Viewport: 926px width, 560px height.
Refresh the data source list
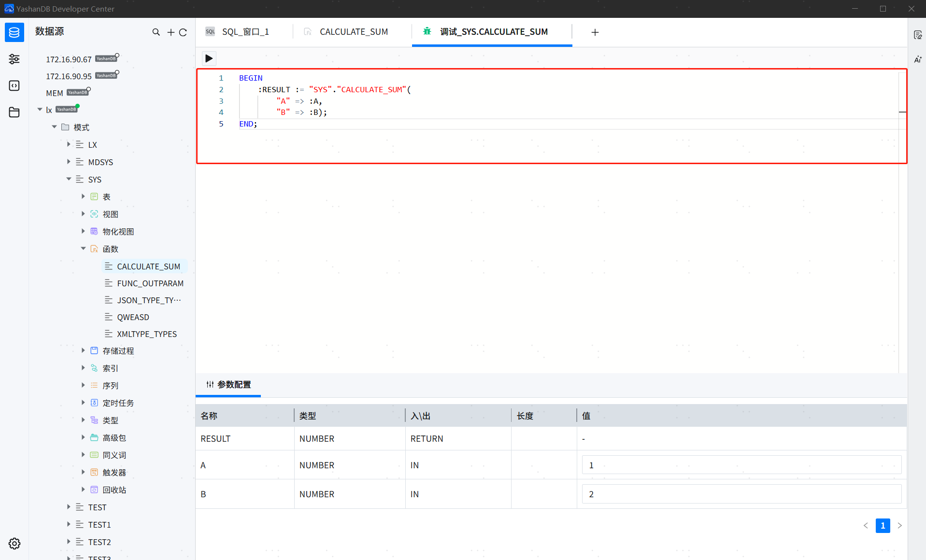(183, 32)
